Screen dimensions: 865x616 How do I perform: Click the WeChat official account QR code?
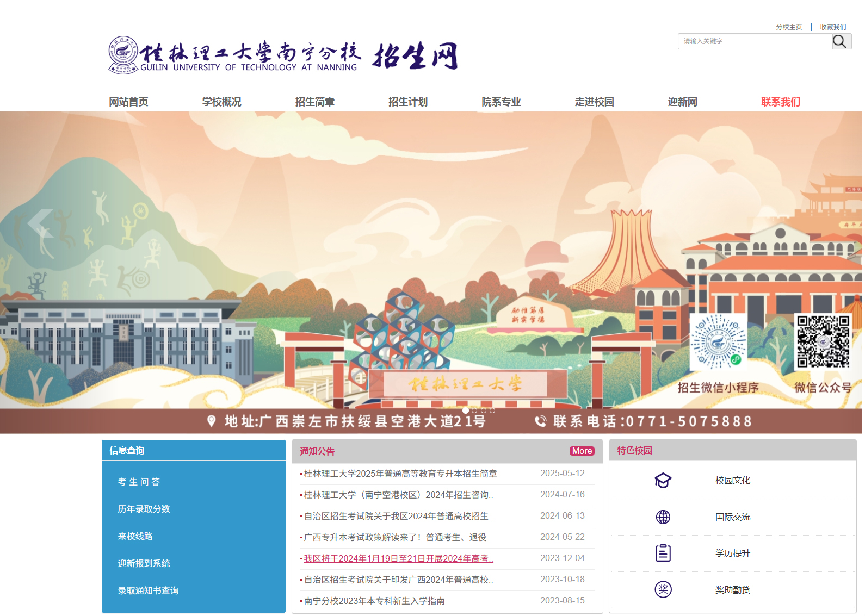pyautogui.click(x=823, y=342)
